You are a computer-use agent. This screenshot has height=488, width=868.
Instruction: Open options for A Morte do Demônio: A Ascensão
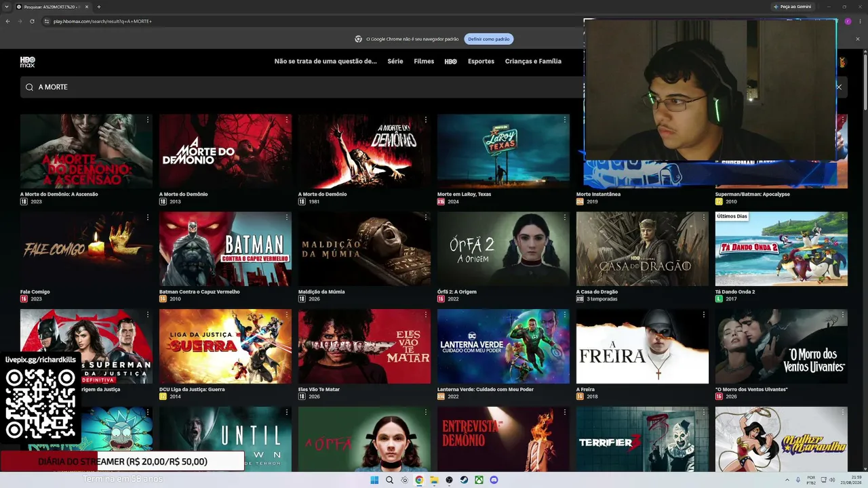[x=148, y=119]
